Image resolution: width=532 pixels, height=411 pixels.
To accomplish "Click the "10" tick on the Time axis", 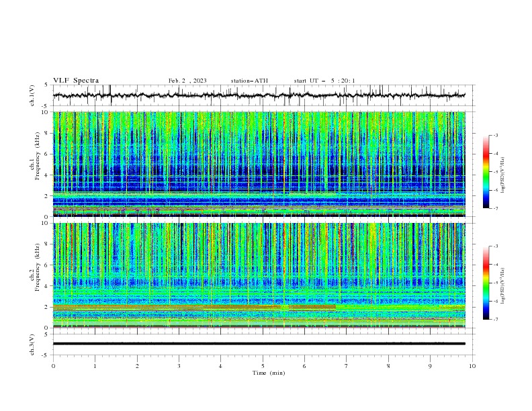I will 472,366.
